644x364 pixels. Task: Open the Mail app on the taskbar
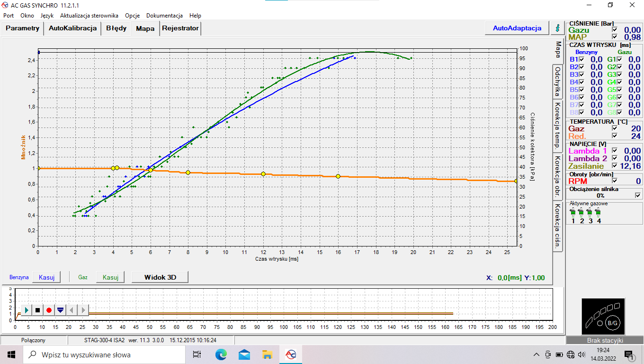pos(244,355)
